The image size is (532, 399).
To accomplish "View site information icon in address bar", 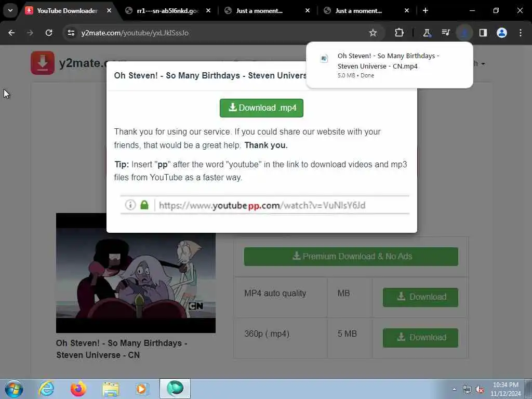I will point(71,33).
